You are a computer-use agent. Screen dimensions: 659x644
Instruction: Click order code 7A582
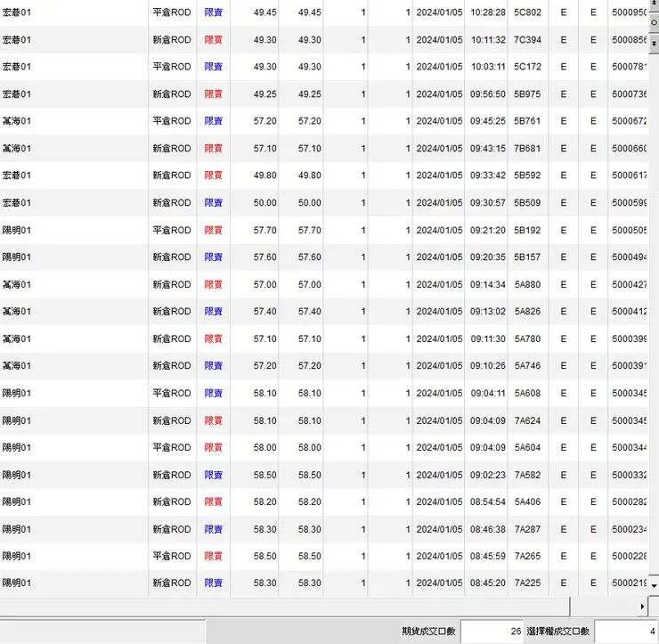tap(527, 475)
